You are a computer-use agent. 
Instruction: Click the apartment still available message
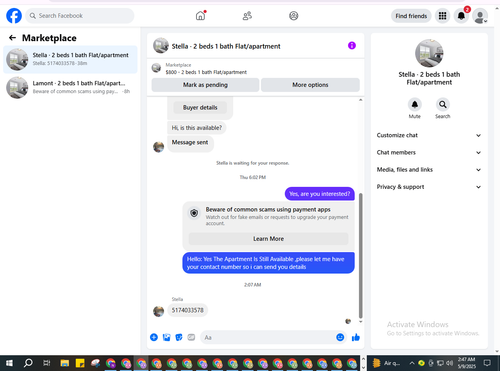click(268, 263)
